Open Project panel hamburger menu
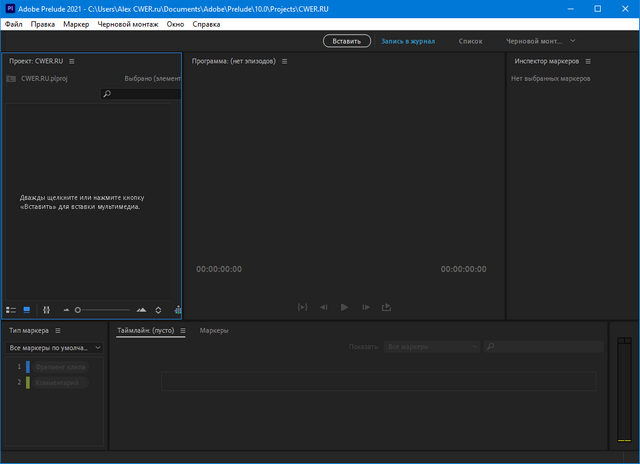 [x=72, y=61]
